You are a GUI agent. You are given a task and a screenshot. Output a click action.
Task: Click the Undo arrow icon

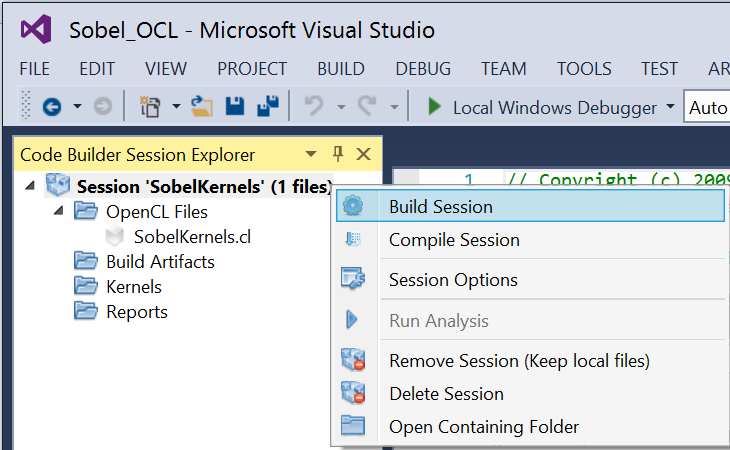312,107
